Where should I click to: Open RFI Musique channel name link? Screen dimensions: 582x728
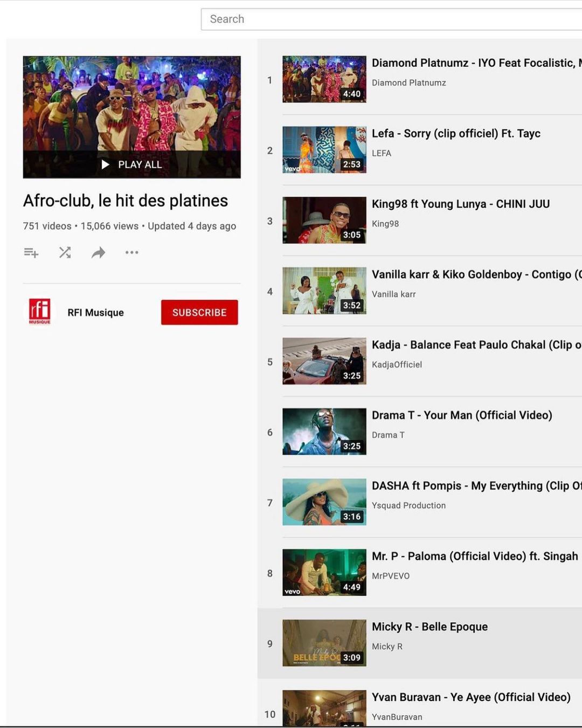point(95,313)
